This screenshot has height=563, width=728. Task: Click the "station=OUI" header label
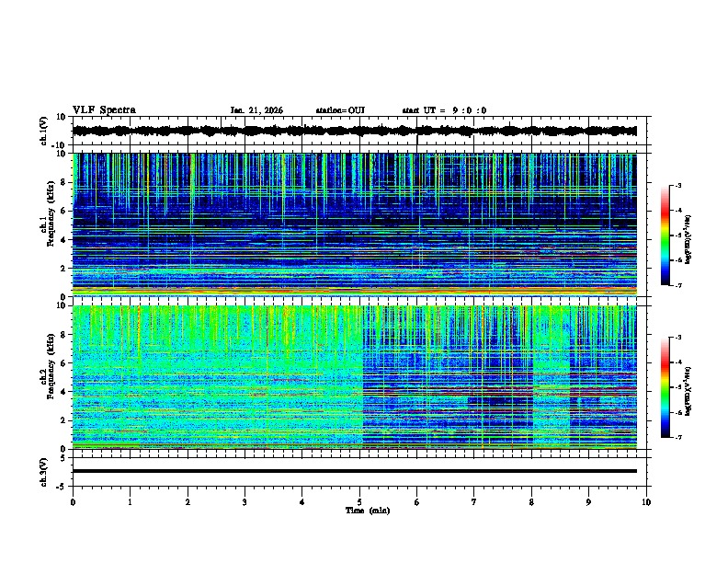coord(340,110)
